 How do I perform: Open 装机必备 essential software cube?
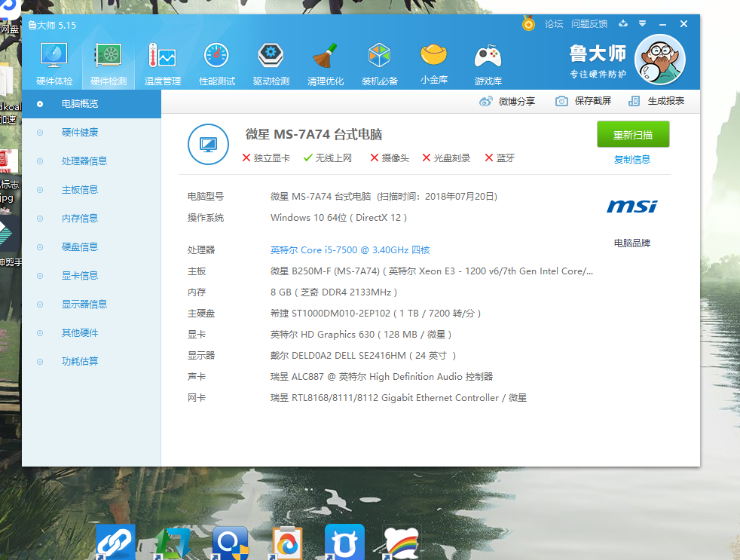380,64
